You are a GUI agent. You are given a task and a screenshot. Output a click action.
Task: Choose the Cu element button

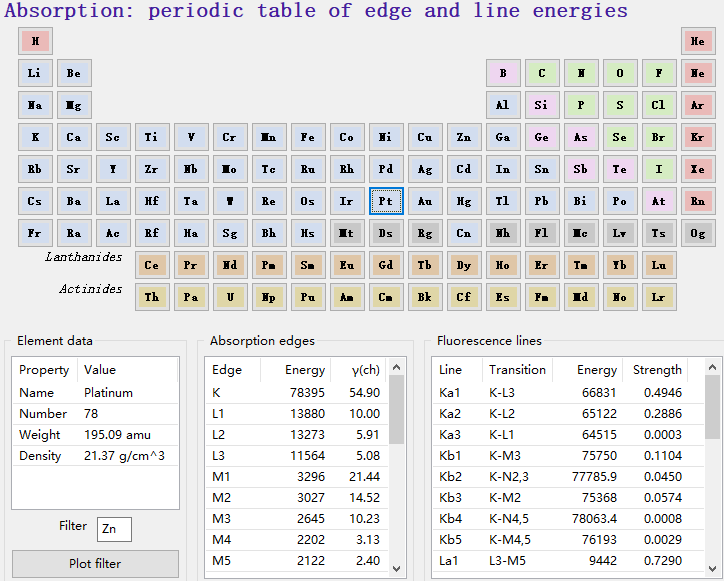point(425,137)
